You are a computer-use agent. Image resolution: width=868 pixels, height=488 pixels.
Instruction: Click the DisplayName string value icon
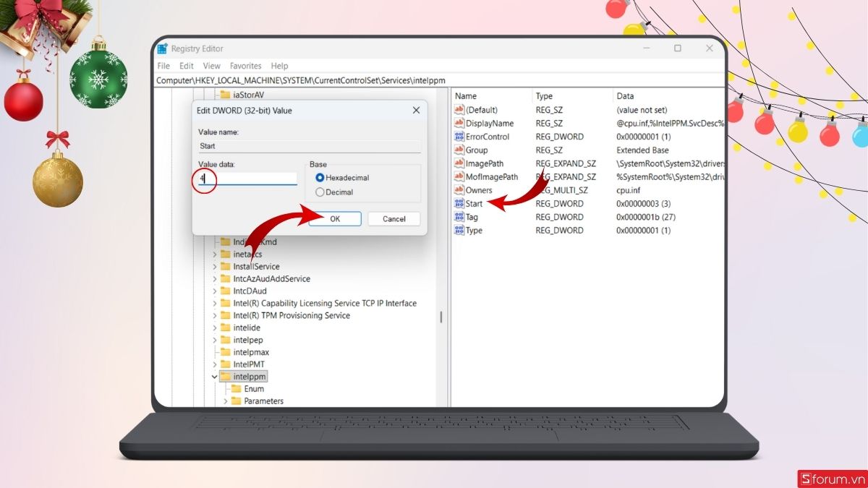[x=459, y=123]
